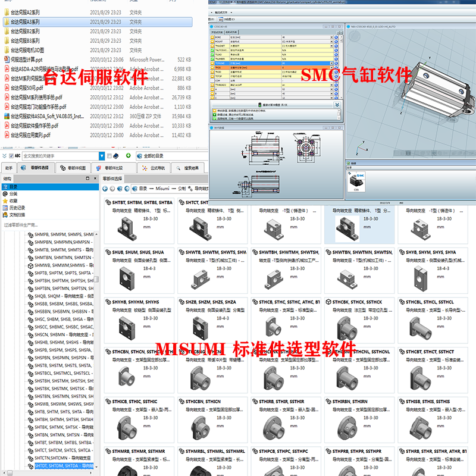The width and height of the screenshot is (476, 476).
Task: Open the STHCBK, STHCK, SSTHCK part card
Action: (359, 320)
